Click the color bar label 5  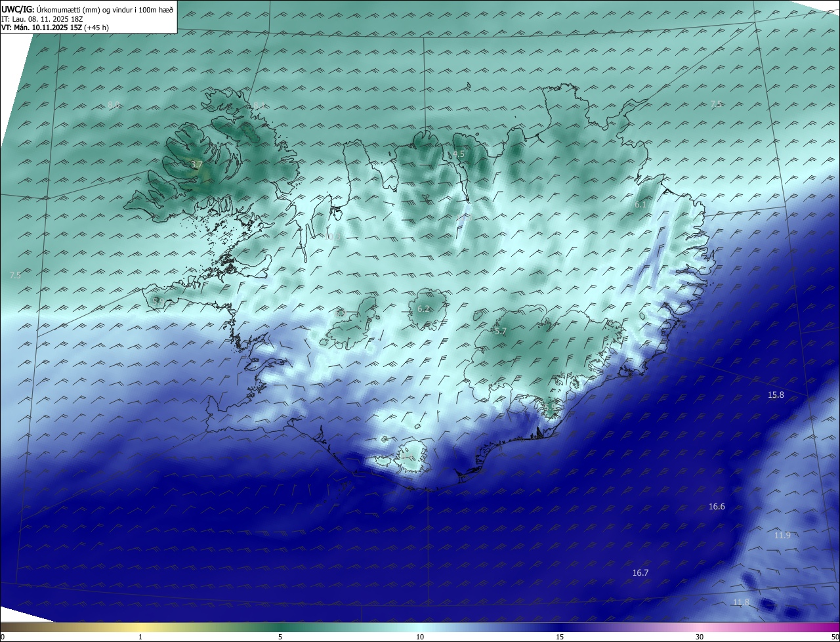280,637
